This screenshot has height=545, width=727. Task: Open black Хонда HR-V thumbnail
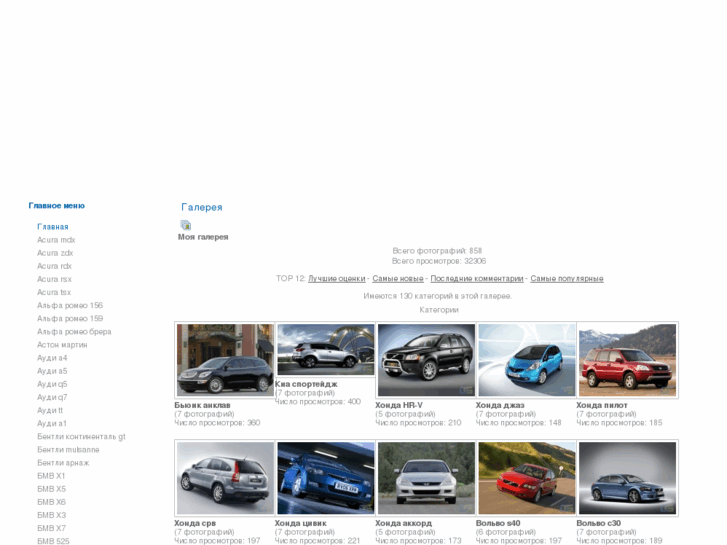coord(427,360)
